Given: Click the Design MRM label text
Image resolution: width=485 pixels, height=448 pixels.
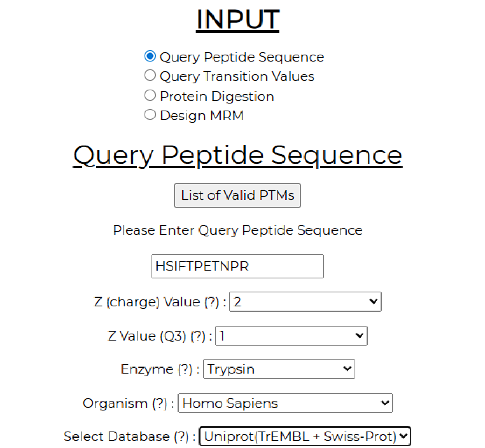Looking at the screenshot, I should point(202,116).
